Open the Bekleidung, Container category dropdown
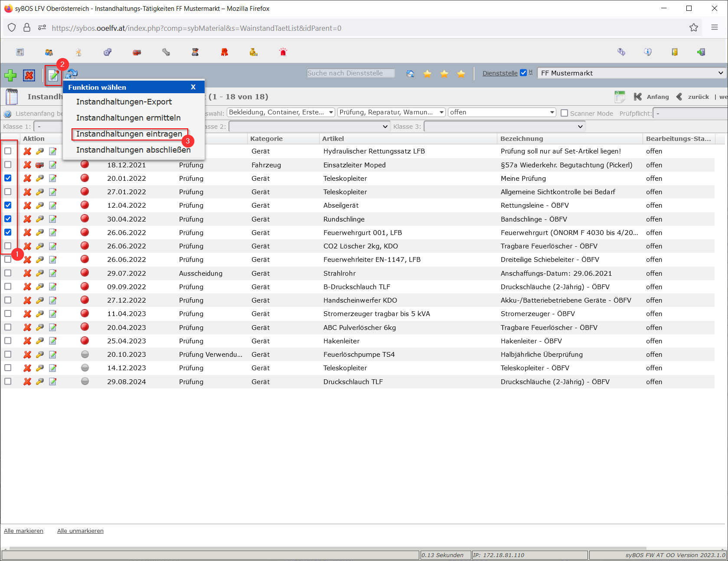Screen dimensions: 728x561 (281, 112)
